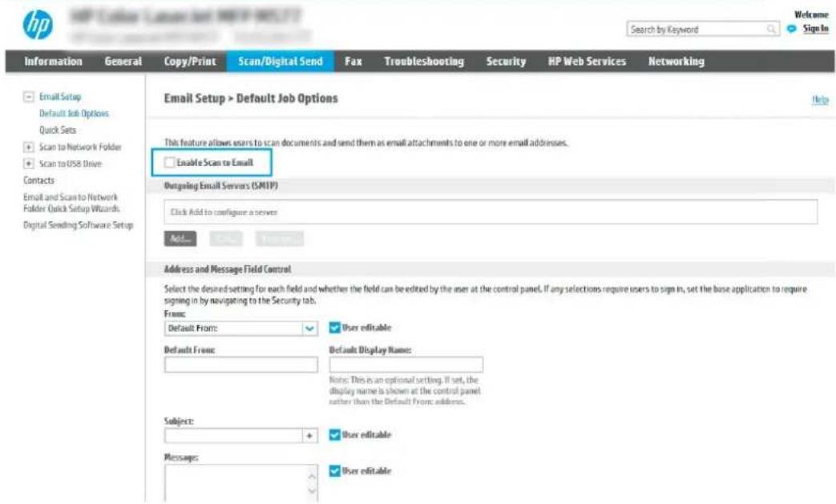The height and width of the screenshot is (504, 836).
Task: Open the Fax tab
Action: point(353,61)
